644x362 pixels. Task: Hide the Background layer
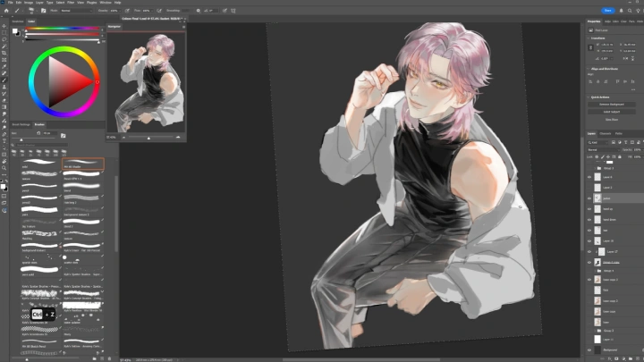tap(589, 350)
